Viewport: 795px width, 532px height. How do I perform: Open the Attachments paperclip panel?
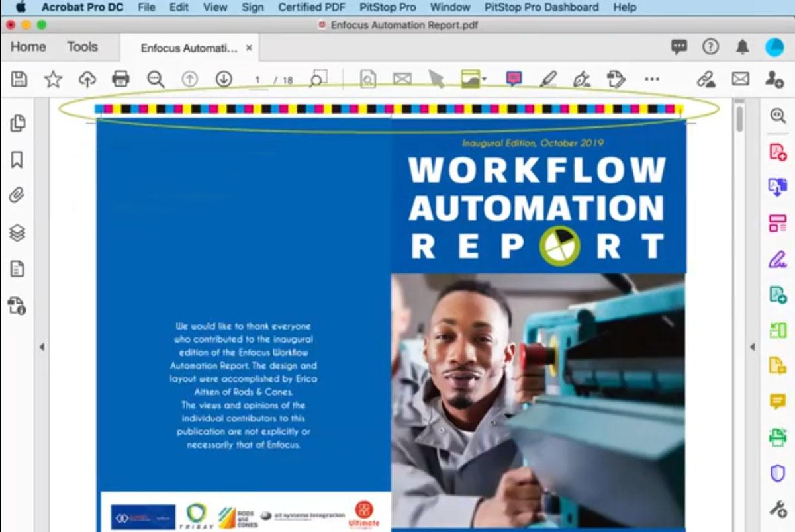(x=17, y=196)
